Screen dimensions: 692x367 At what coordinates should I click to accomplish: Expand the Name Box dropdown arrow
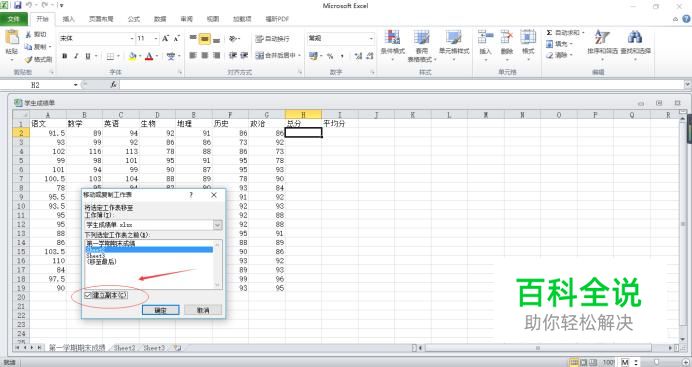[x=75, y=85]
